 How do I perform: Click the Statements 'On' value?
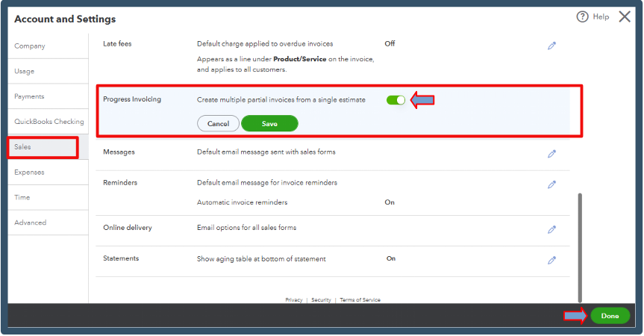tap(390, 258)
